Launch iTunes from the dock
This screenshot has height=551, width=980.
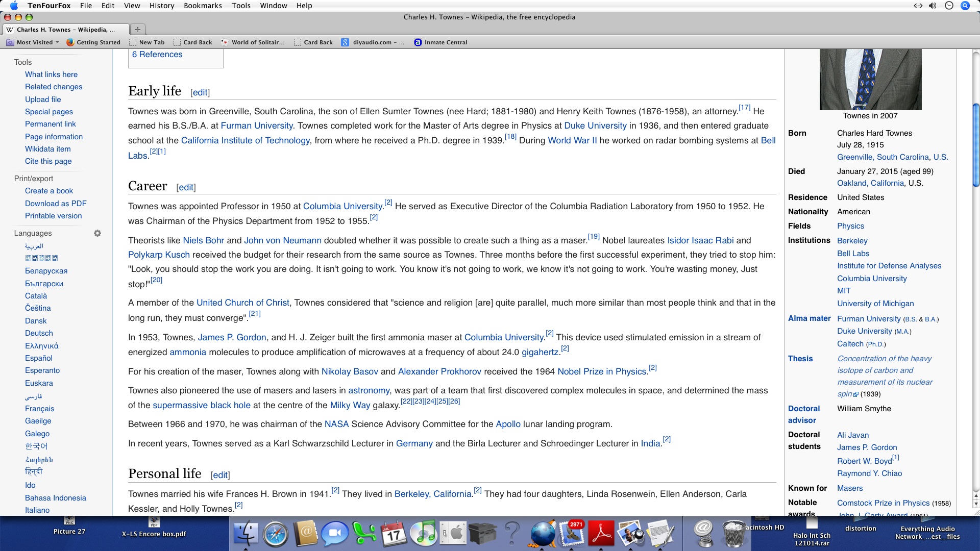pyautogui.click(x=424, y=534)
